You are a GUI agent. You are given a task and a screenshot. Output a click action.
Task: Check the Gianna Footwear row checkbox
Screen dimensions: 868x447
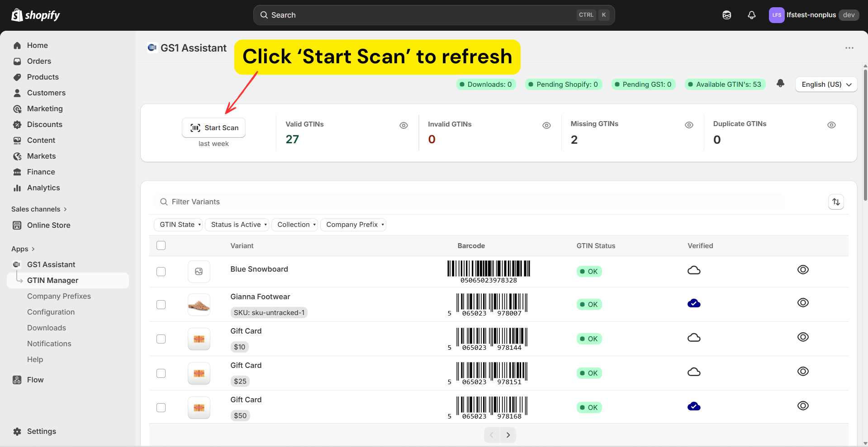161,305
